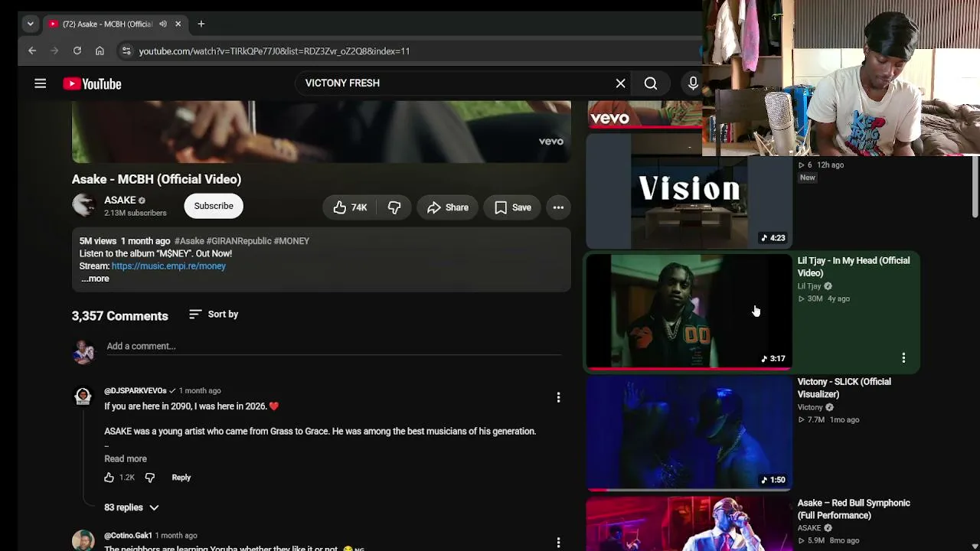Viewport: 980px width, 551px height.
Task: Click the video player frame
Action: point(322,132)
